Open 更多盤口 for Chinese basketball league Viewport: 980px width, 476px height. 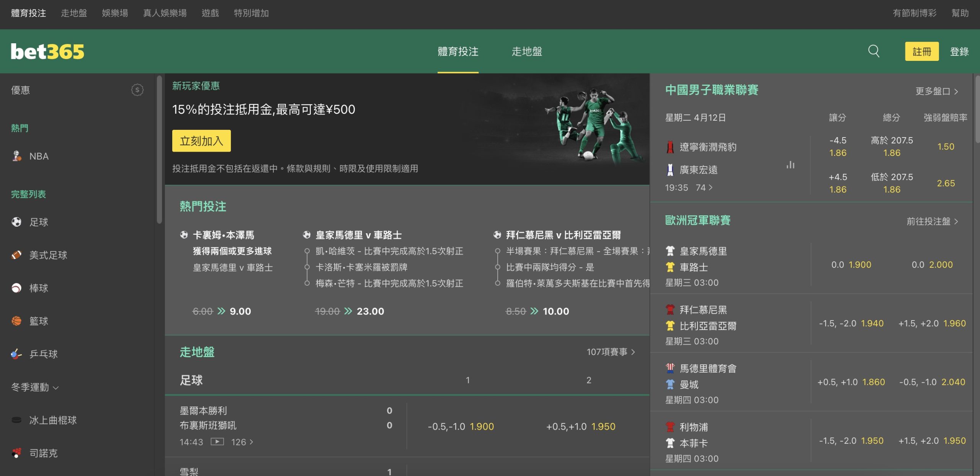[936, 91]
